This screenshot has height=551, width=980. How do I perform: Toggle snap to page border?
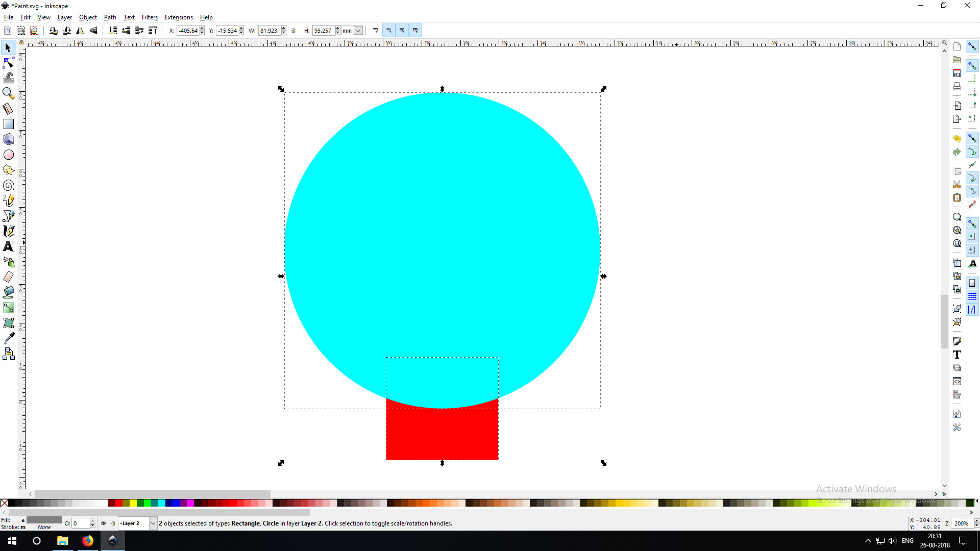point(972,283)
